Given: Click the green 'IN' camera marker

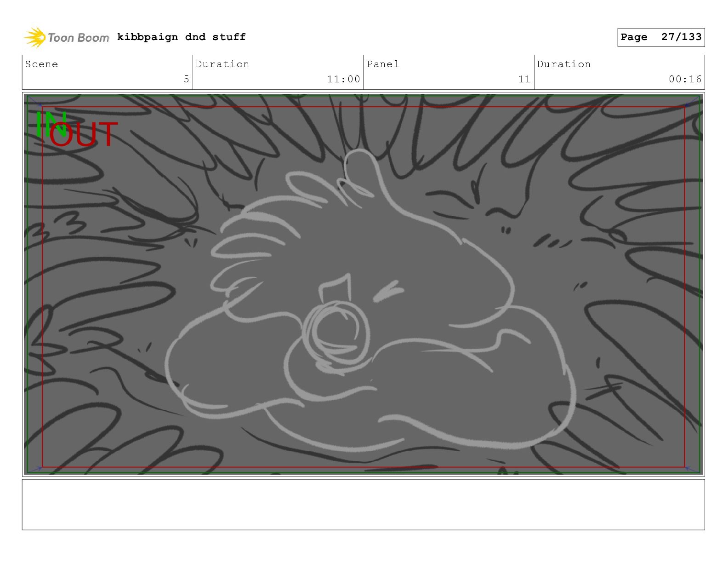Looking at the screenshot, I should pos(51,124).
